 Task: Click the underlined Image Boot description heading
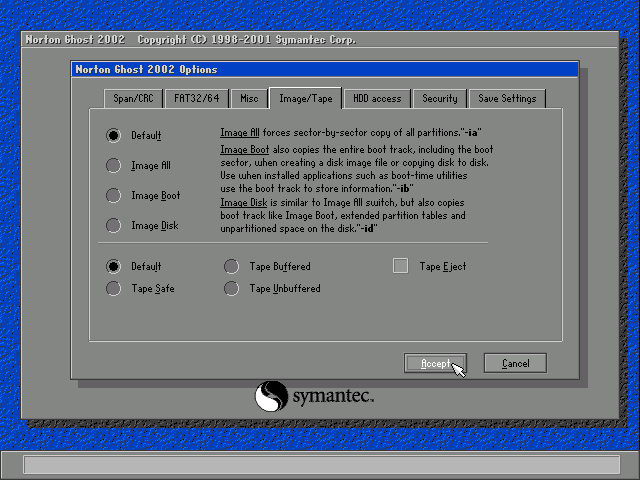[244, 149]
